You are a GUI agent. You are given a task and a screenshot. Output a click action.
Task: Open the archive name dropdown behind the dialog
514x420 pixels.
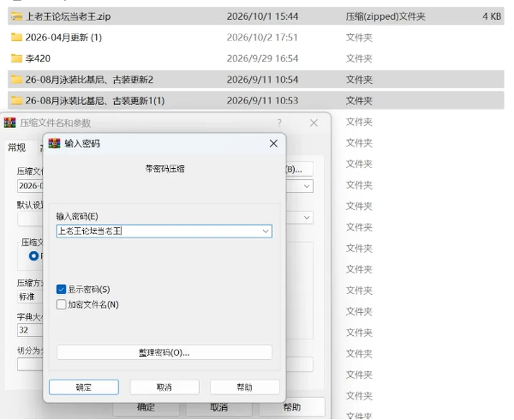click(x=307, y=186)
